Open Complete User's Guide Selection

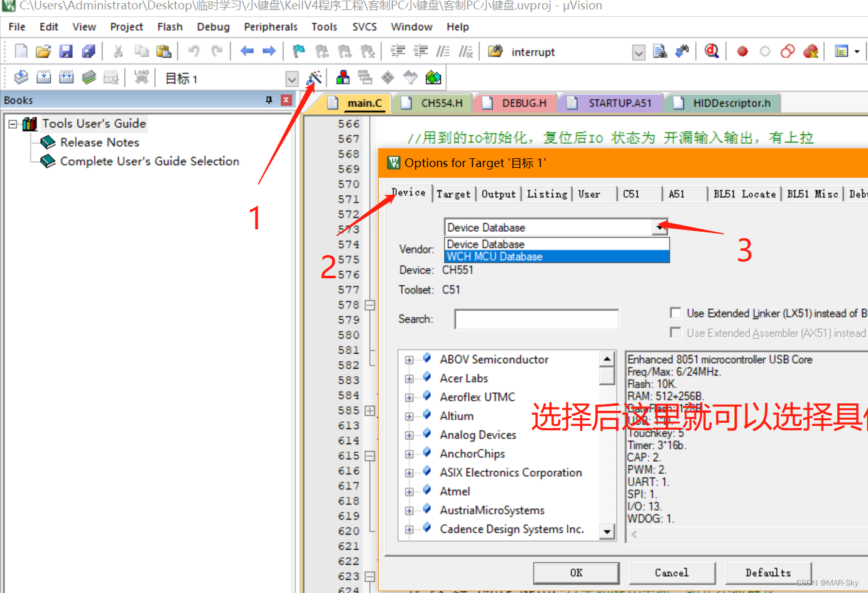pos(149,161)
